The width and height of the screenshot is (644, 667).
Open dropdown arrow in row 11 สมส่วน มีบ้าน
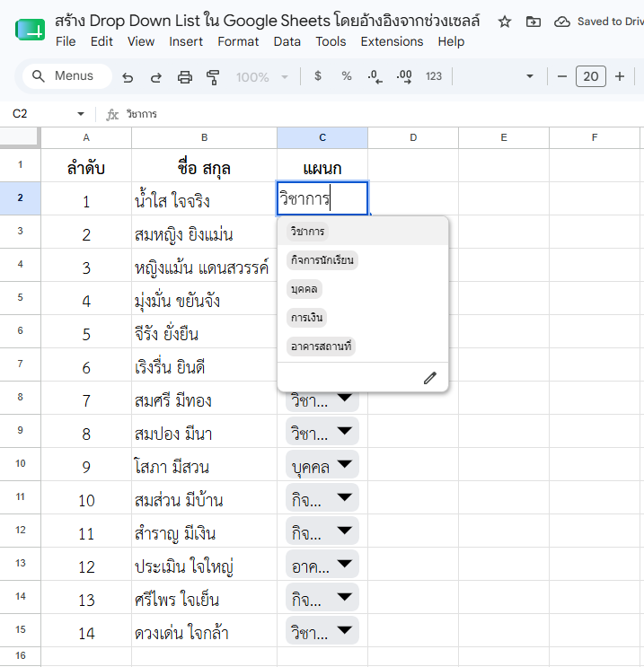(x=344, y=497)
